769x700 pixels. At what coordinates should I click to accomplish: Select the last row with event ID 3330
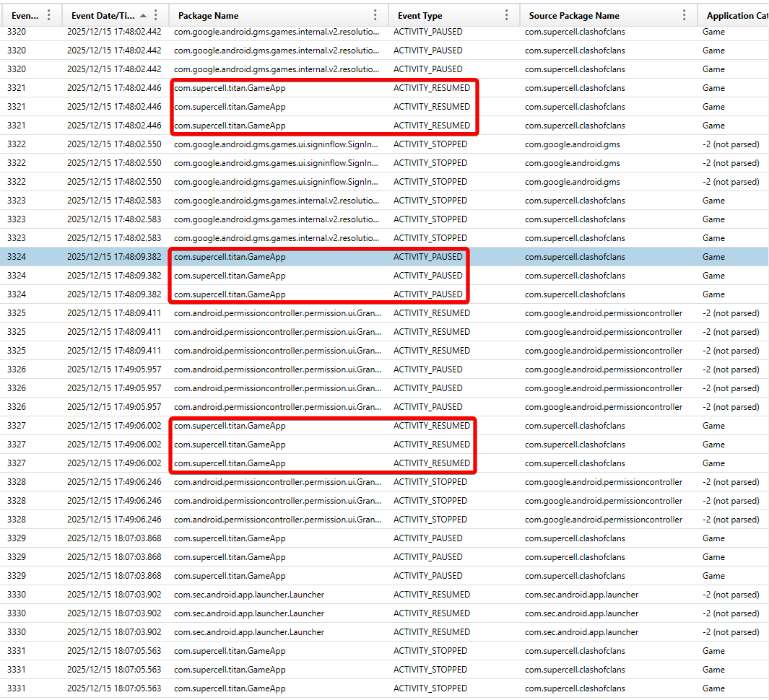[384, 632]
